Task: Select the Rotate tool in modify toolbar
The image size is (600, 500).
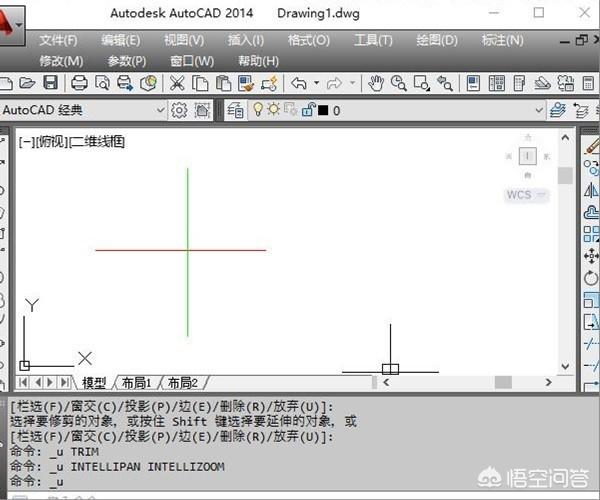Action: pos(591,278)
